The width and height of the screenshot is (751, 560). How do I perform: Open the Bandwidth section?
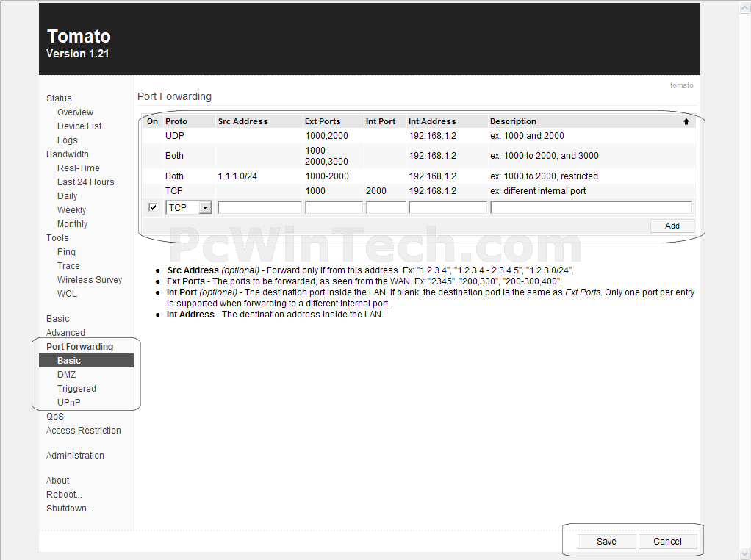[68, 154]
